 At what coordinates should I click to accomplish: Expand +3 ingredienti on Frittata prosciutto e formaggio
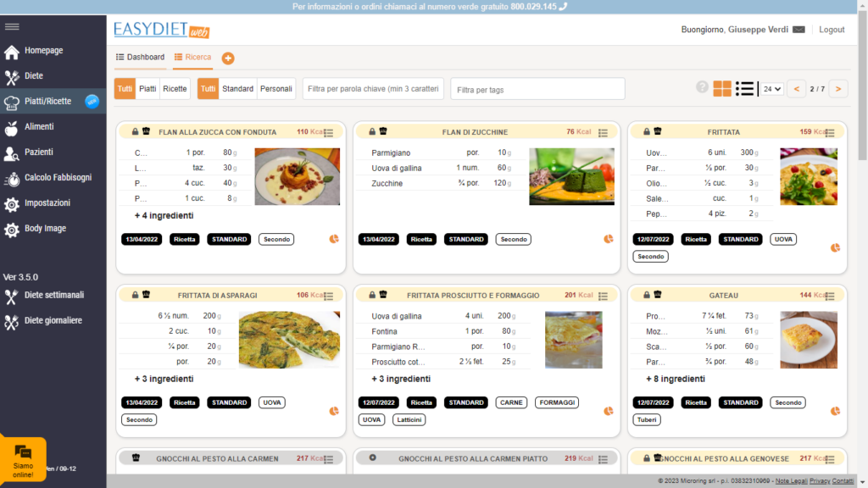[x=401, y=379]
